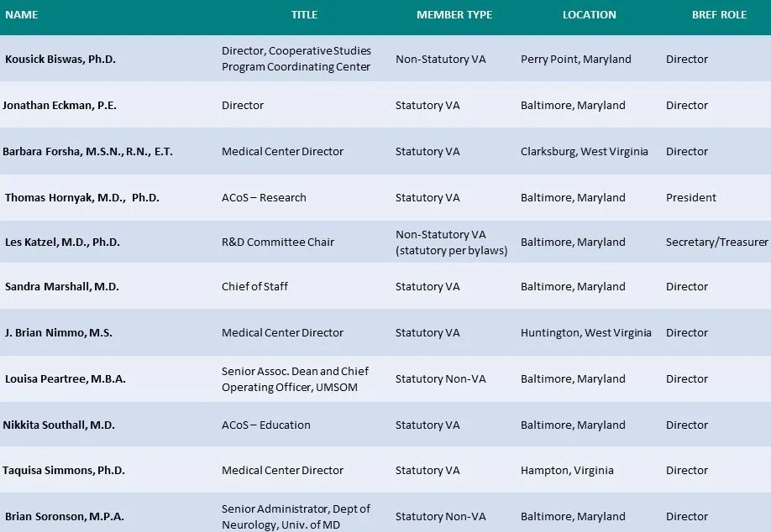771x532 pixels.
Task: Click the title Chief of Staff
Action: (x=254, y=286)
